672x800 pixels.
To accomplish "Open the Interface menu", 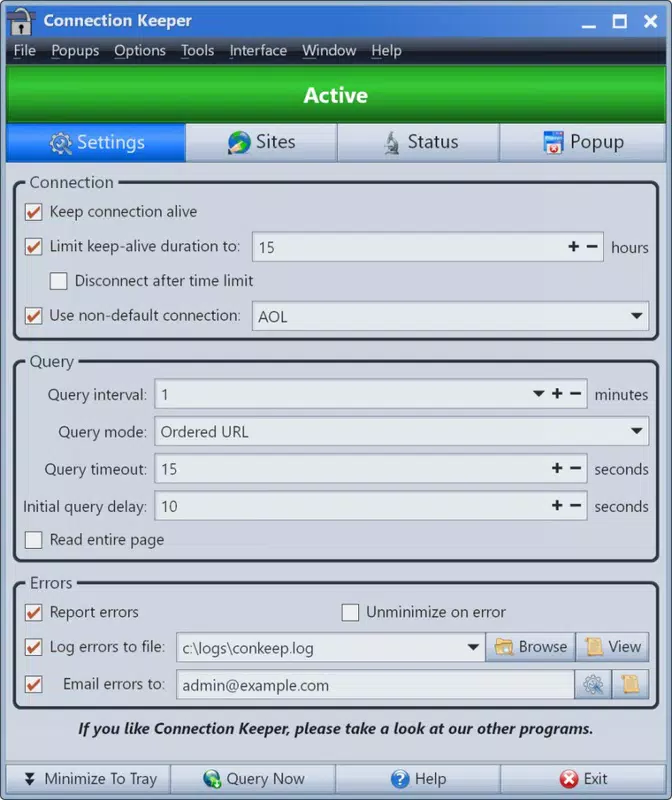I will pos(258,51).
